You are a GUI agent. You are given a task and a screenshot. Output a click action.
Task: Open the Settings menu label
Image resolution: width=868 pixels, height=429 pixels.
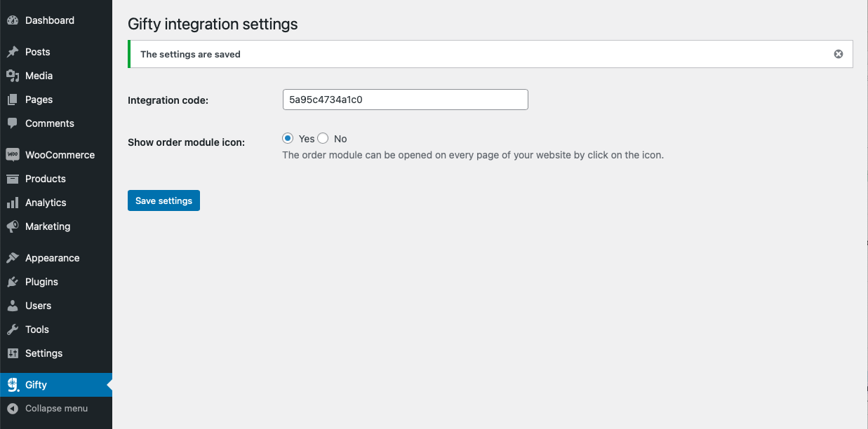[44, 353]
